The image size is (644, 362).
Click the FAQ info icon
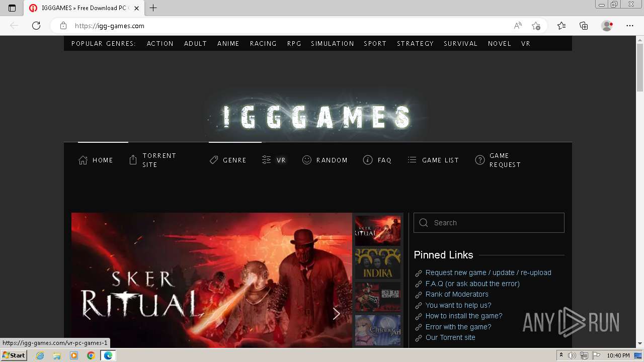click(x=368, y=160)
